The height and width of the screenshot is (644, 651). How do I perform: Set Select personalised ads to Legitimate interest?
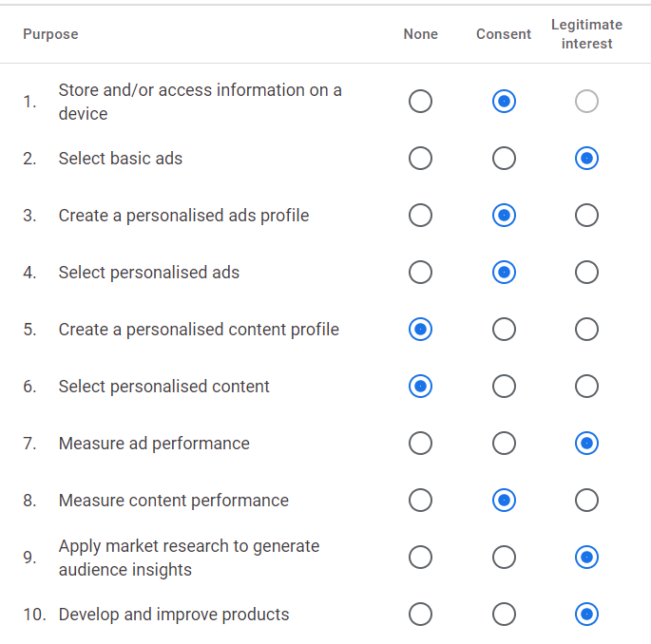point(586,273)
